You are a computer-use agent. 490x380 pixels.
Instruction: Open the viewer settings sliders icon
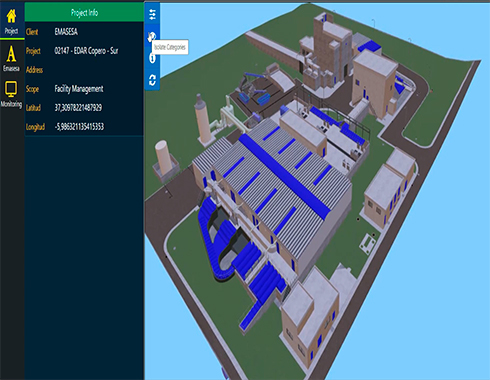click(152, 14)
